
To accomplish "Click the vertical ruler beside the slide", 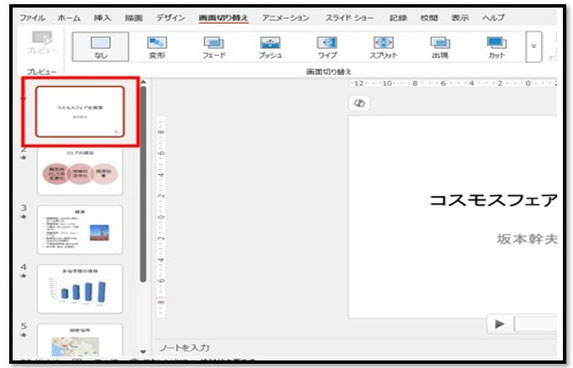I will pos(161,216).
